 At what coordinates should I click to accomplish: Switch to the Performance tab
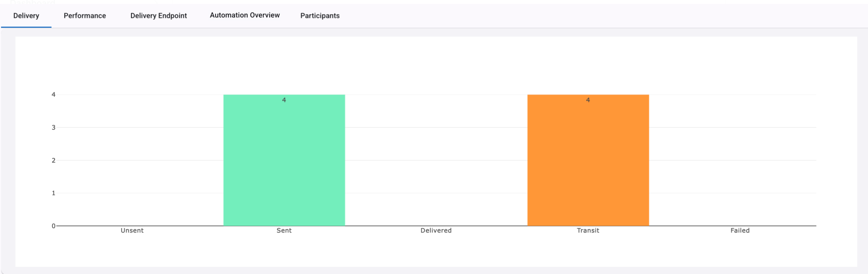coord(85,16)
